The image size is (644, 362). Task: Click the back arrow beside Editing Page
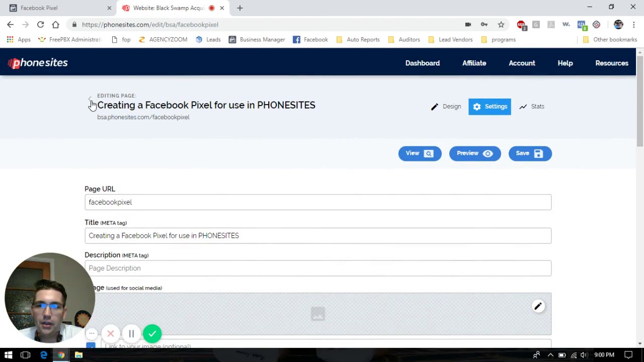coord(90,99)
